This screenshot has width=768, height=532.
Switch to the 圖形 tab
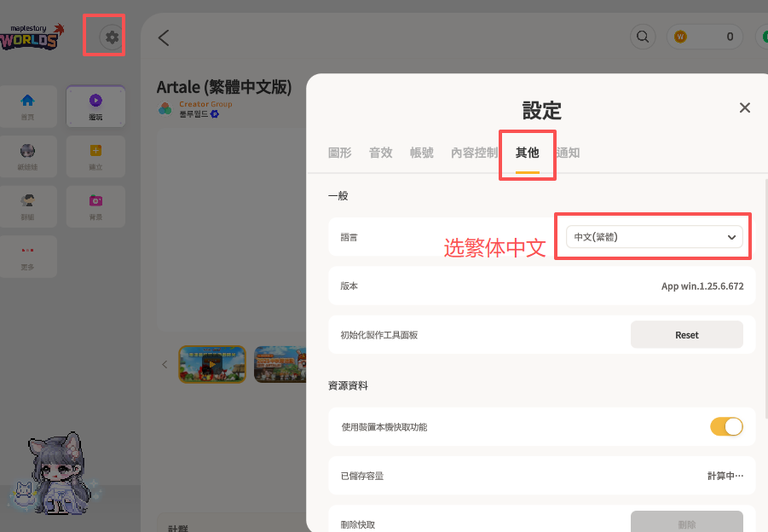[x=339, y=153]
